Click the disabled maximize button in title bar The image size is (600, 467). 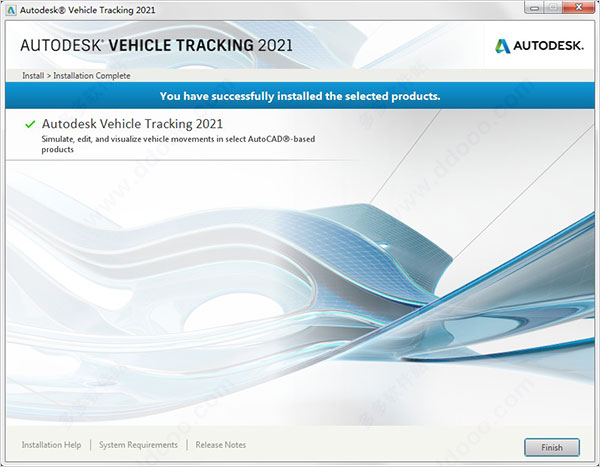[554, 8]
